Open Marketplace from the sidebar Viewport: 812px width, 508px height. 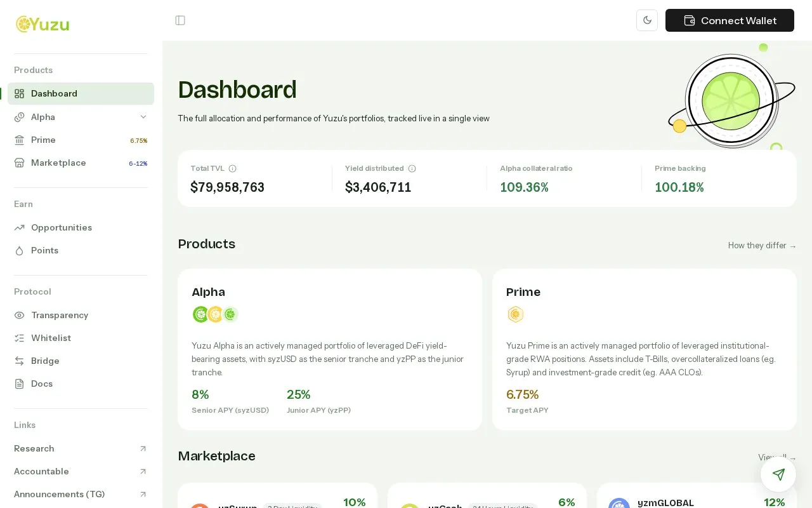[81, 163]
